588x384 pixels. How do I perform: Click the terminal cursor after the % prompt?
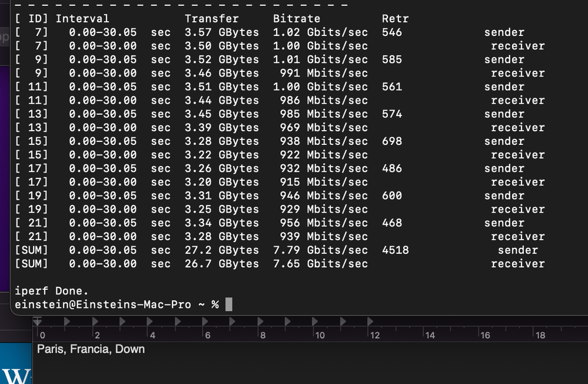point(229,304)
